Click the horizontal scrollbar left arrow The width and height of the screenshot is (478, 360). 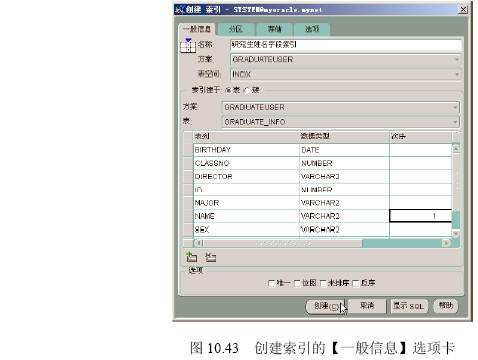tap(199, 243)
